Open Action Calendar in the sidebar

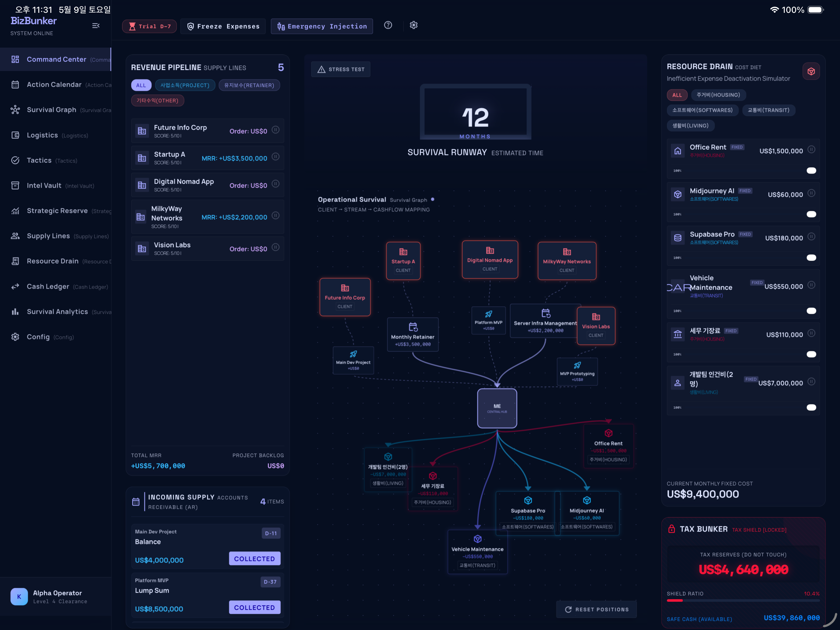pos(56,85)
